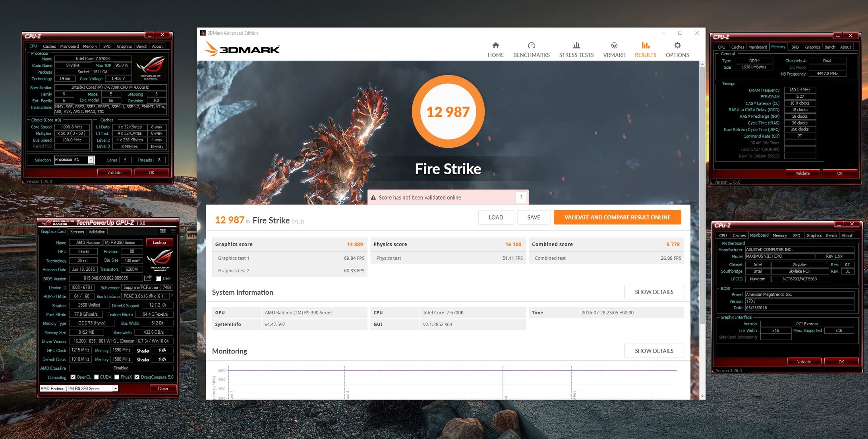The height and width of the screenshot is (439, 868).
Task: Open CPU tab in the CPU-Z Mainboard window
Action: coord(723,236)
